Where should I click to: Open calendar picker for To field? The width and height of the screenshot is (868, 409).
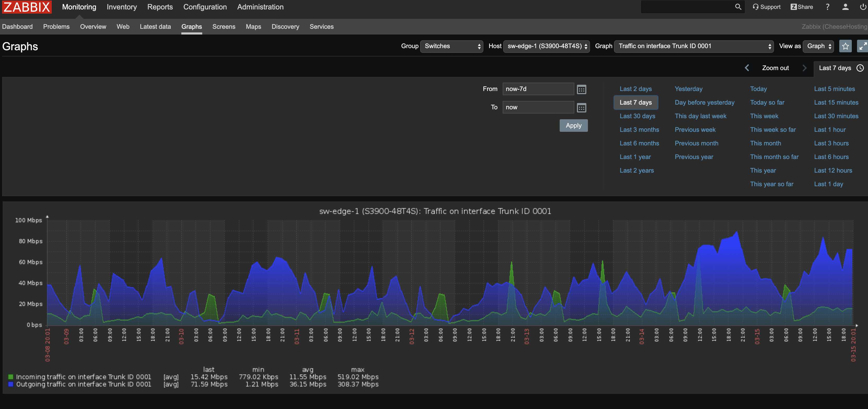581,107
